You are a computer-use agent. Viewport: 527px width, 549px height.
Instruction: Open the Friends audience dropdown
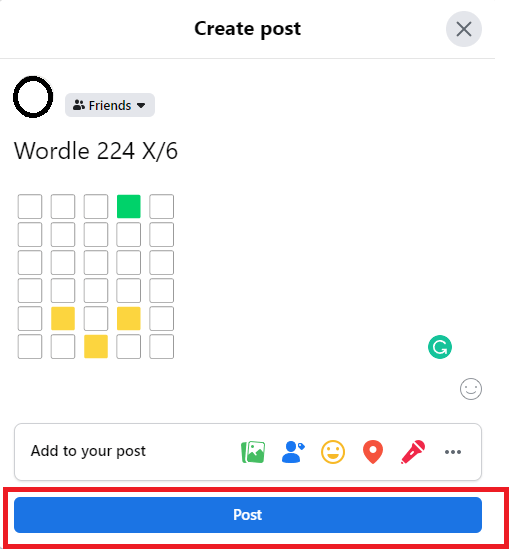110,105
